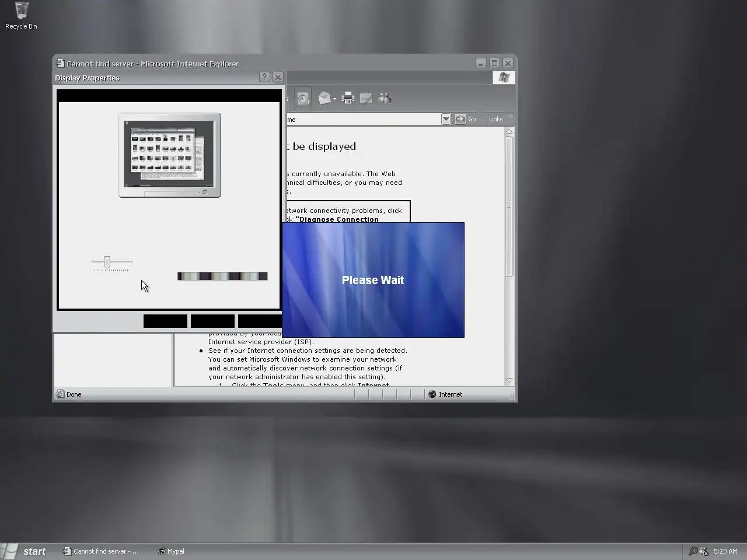This screenshot has width=747, height=560.
Task: Click the network disconnected tray icon
Action: pyautogui.click(x=704, y=551)
